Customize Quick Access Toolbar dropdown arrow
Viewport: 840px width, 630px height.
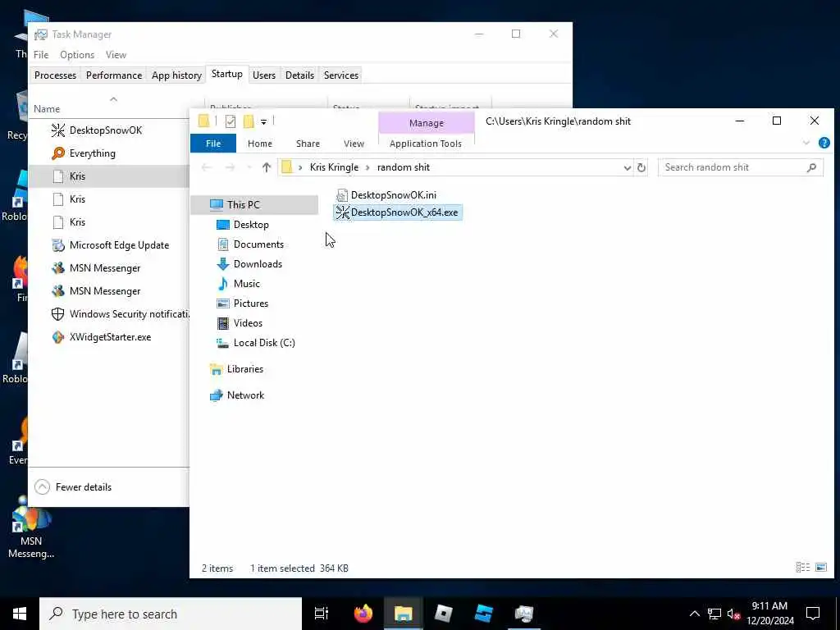tap(263, 122)
